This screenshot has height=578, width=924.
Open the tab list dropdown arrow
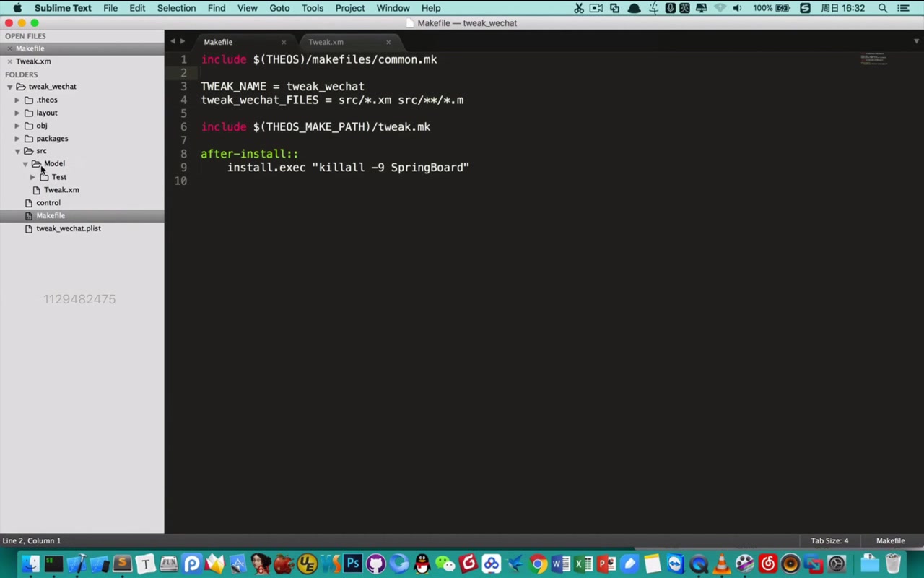tap(917, 41)
